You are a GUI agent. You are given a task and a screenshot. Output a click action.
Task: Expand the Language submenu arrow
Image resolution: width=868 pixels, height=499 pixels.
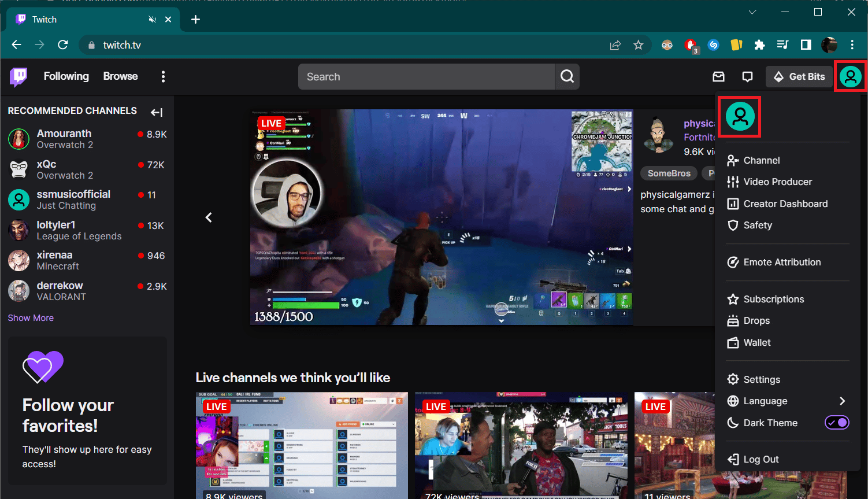pos(842,401)
